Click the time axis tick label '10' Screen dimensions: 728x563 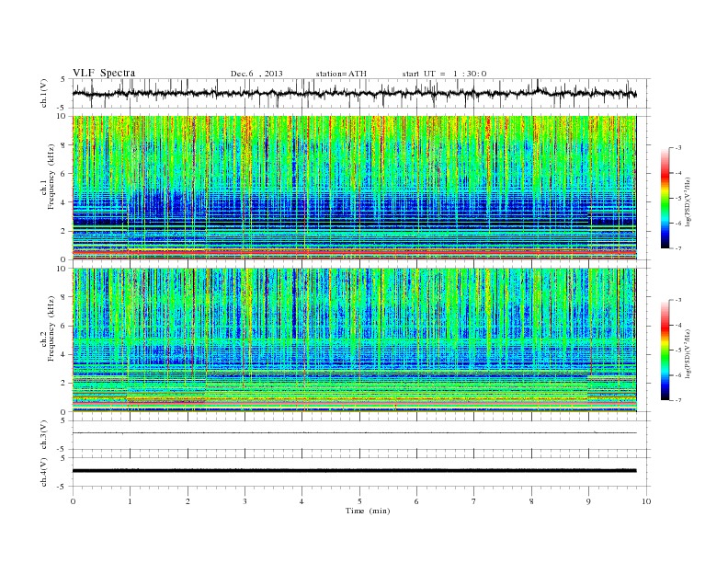tap(646, 501)
